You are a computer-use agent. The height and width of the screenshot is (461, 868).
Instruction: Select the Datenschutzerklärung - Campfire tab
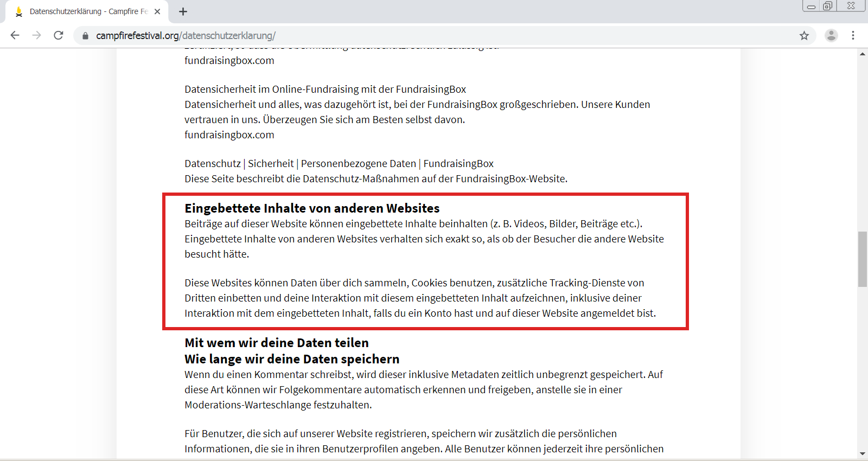pyautogui.click(x=87, y=11)
